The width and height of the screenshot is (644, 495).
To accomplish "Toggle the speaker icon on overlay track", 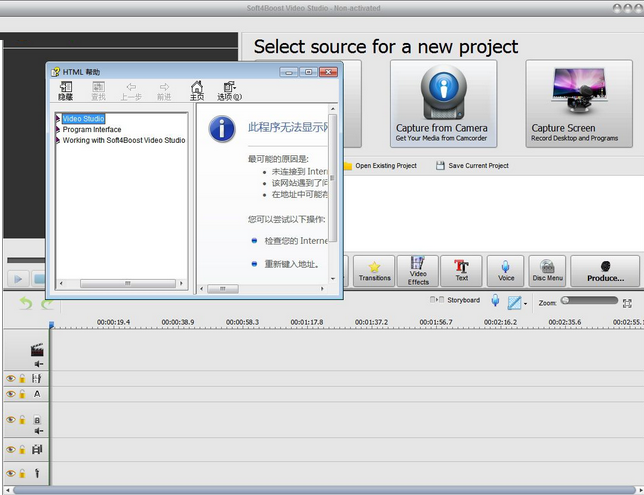I will [39, 431].
